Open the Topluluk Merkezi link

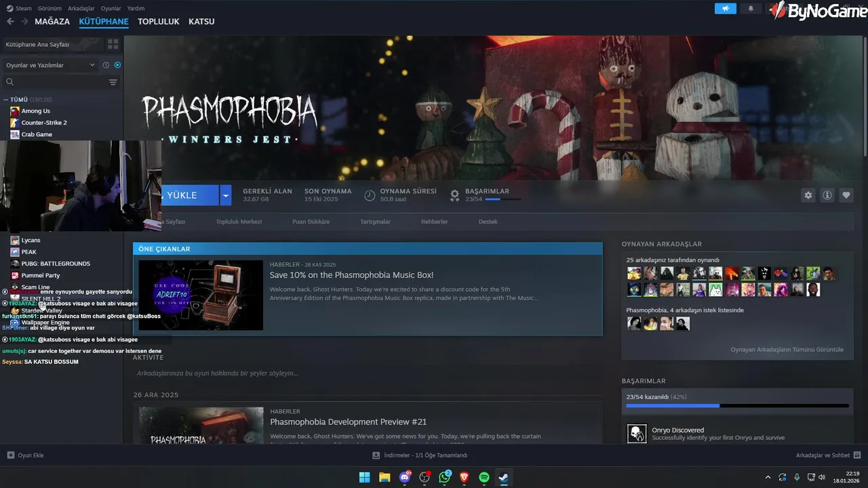point(239,222)
